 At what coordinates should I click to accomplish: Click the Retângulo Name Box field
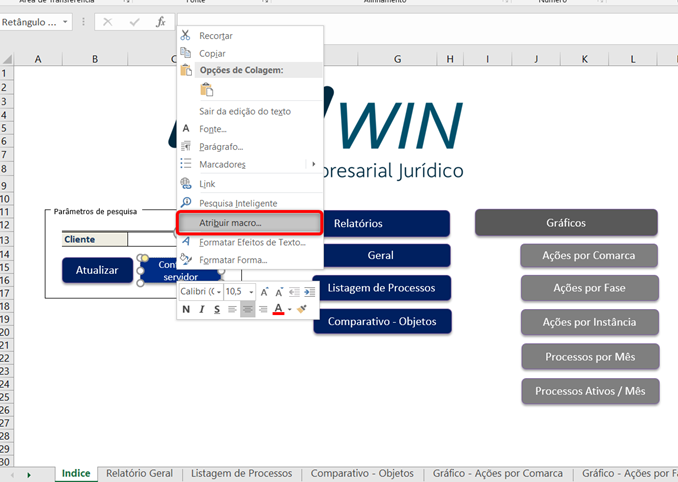coord(30,22)
